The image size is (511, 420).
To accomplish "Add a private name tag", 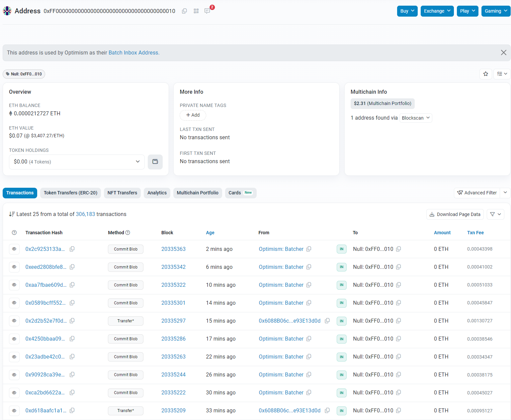I will click(x=193, y=115).
